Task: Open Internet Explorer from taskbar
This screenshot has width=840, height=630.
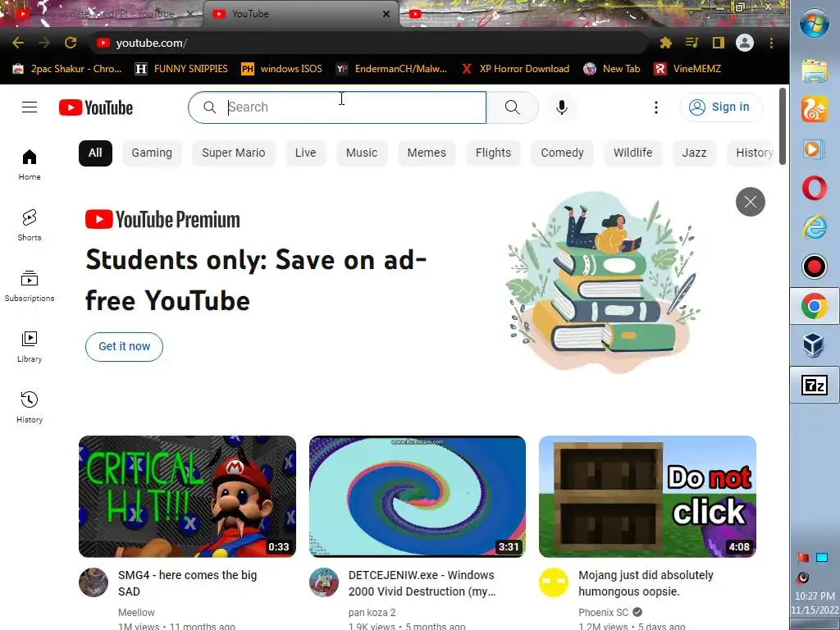Action: click(x=815, y=227)
